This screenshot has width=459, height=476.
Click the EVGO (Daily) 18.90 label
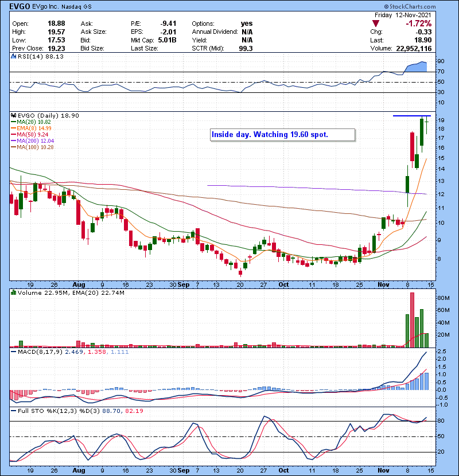48,116
